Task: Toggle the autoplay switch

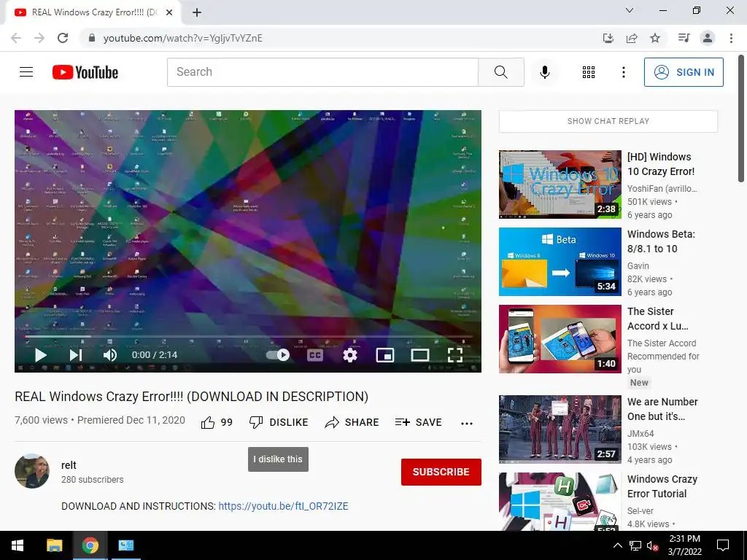Action: coord(278,355)
